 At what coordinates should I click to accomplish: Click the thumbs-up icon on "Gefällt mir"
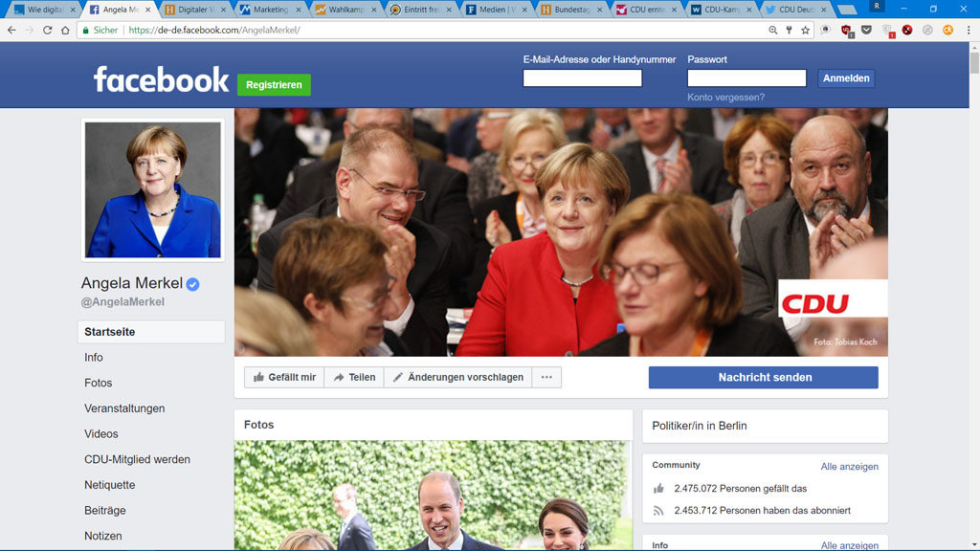(x=258, y=377)
